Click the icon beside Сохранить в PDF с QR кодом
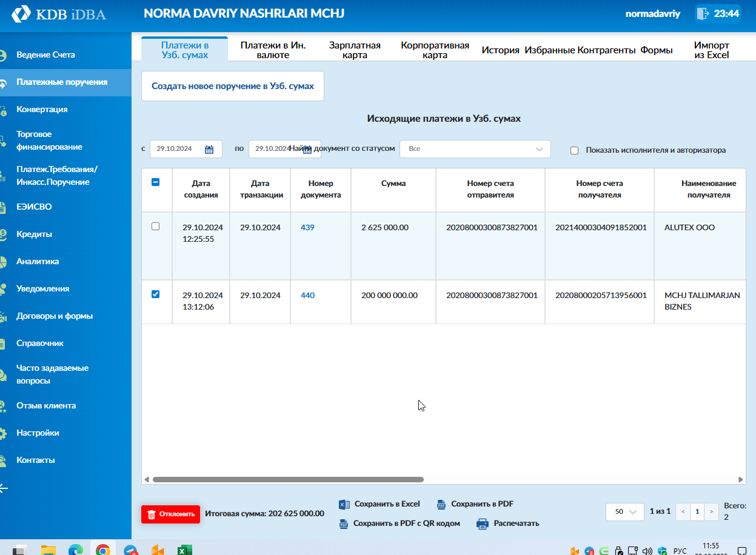 (x=344, y=523)
